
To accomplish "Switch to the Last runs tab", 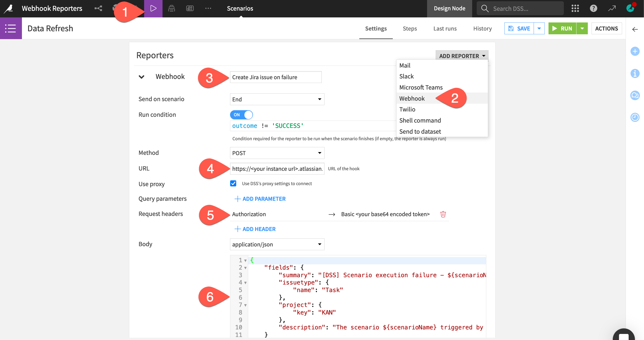I will pos(445,29).
